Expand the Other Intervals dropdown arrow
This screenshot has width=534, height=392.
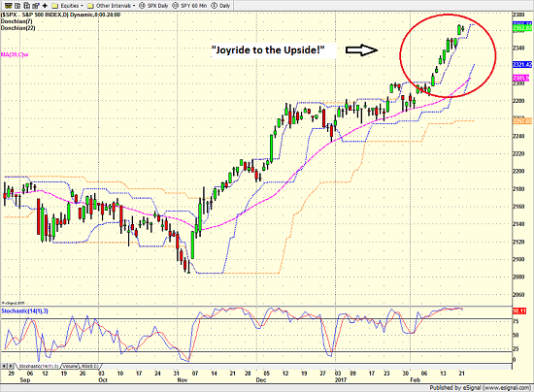134,6
